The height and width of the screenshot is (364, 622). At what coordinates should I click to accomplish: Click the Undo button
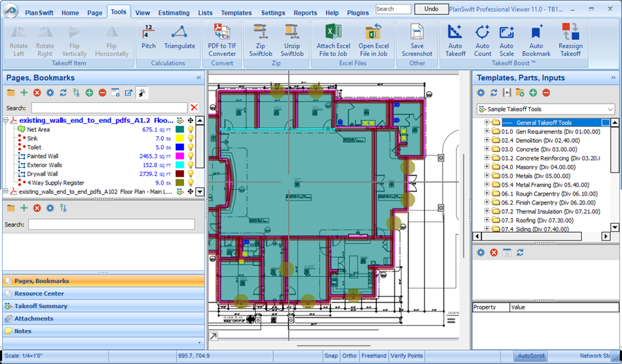pos(431,9)
